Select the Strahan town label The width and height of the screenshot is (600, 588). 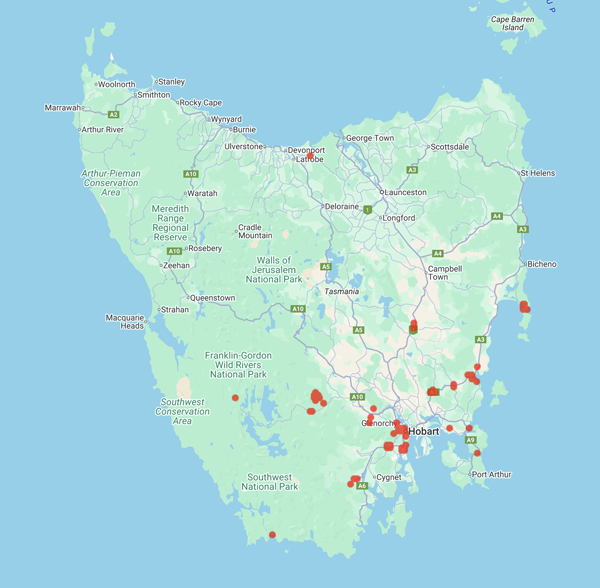point(174,310)
